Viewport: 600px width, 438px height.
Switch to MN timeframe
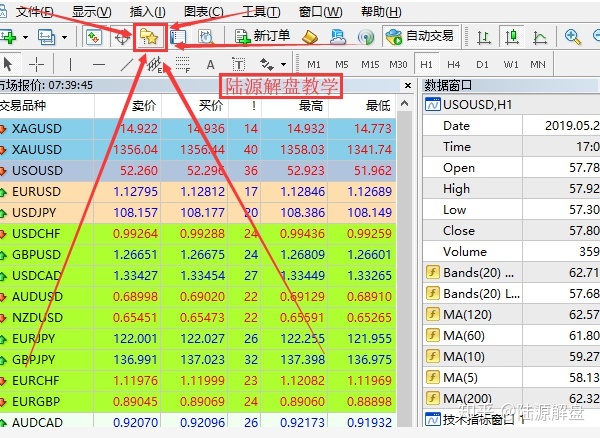coord(538,65)
